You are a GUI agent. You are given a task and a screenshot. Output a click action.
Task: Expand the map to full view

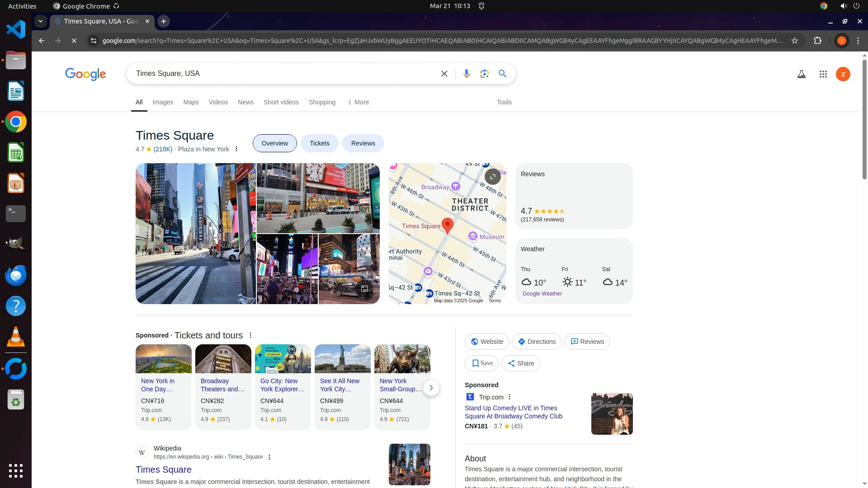click(492, 176)
